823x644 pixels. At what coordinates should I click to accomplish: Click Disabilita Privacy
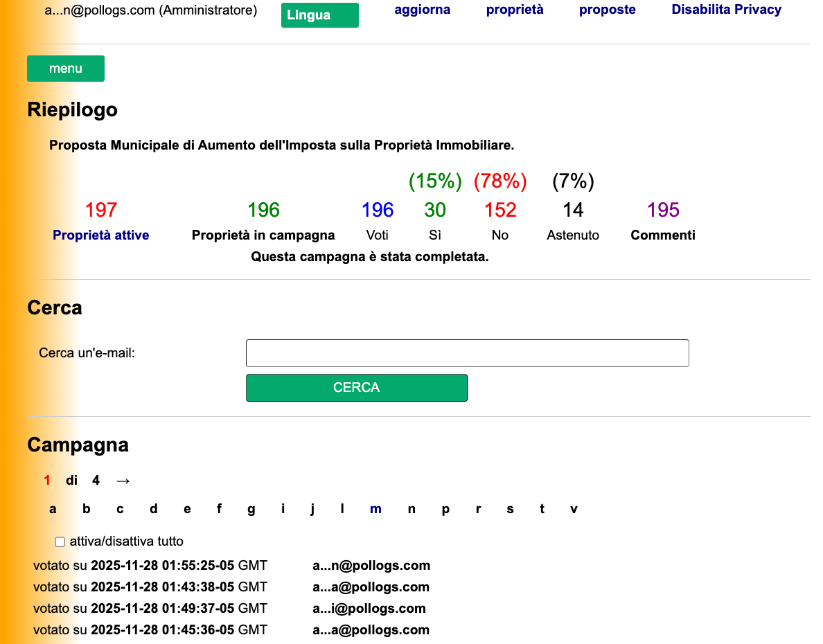point(725,9)
